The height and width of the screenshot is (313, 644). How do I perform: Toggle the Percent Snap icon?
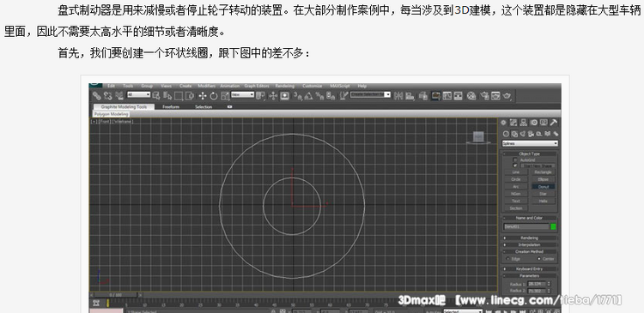(x=319, y=96)
